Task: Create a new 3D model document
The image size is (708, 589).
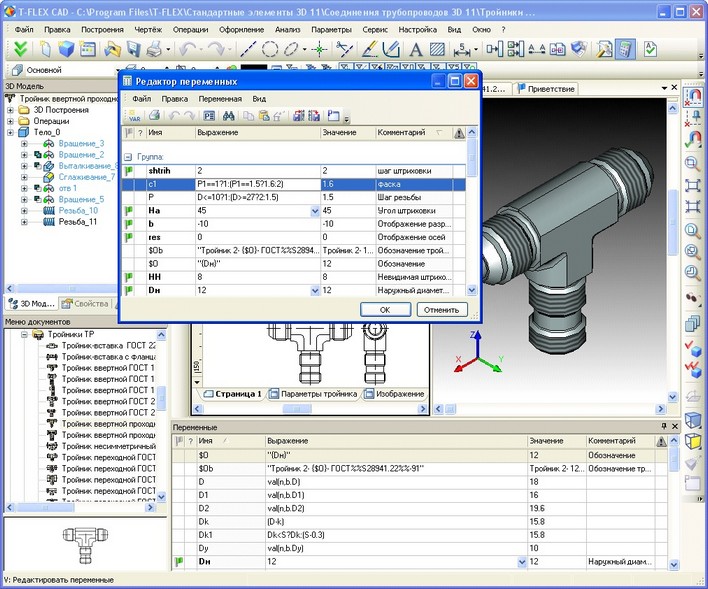Action: (66, 49)
